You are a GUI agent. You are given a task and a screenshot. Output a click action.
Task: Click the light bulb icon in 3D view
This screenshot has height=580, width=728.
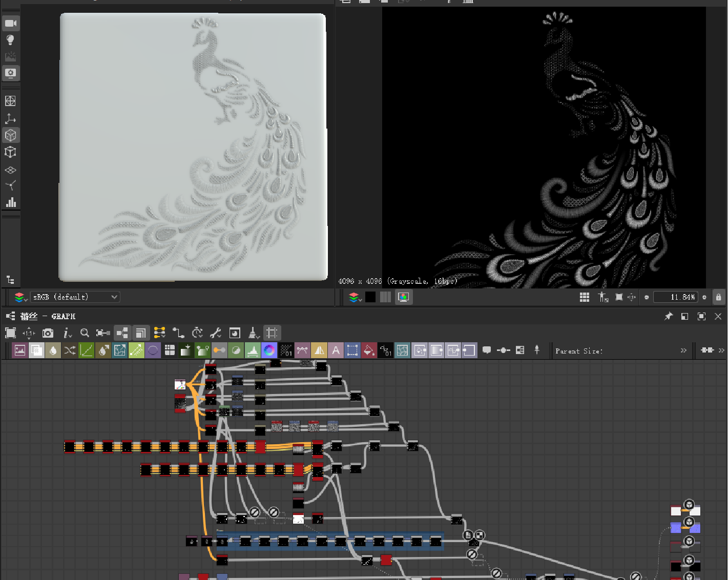coord(10,40)
